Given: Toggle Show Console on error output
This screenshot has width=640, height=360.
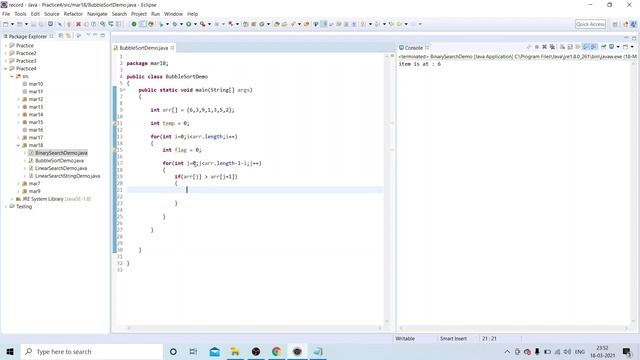Looking at the screenshot, I should pos(593,47).
